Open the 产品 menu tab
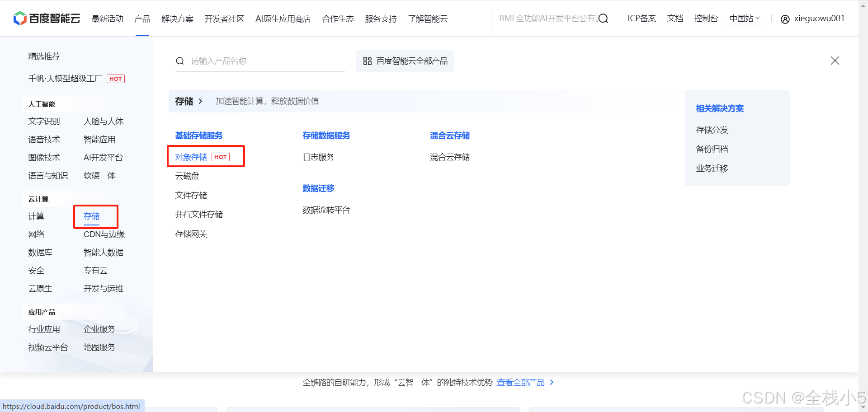This screenshot has height=412, width=868. [142, 19]
